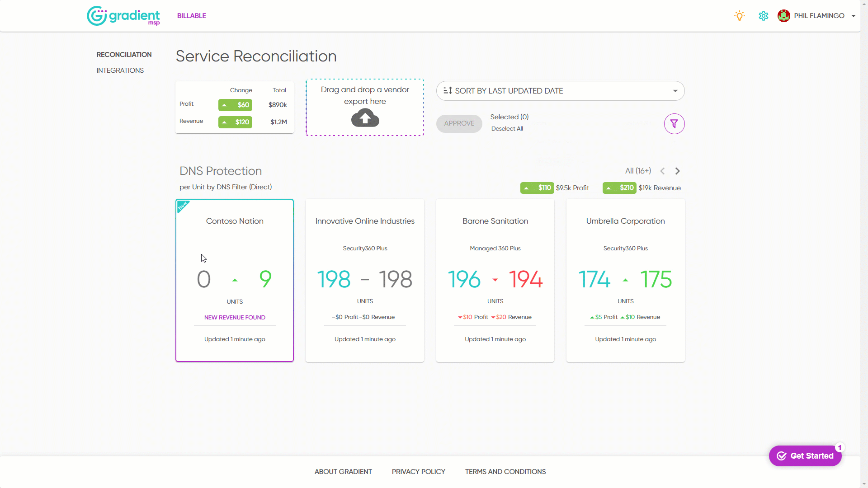Click the page vertical scrollbar
This screenshot has height=488, width=868.
point(864,244)
